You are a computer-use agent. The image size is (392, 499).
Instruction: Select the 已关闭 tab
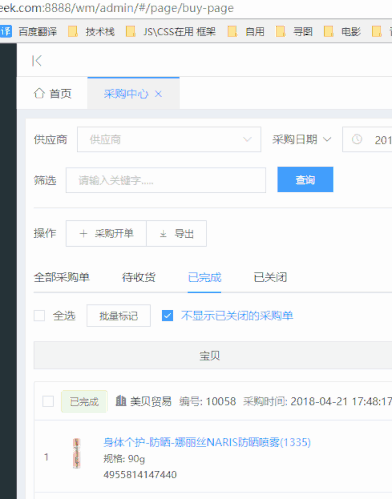270,277
